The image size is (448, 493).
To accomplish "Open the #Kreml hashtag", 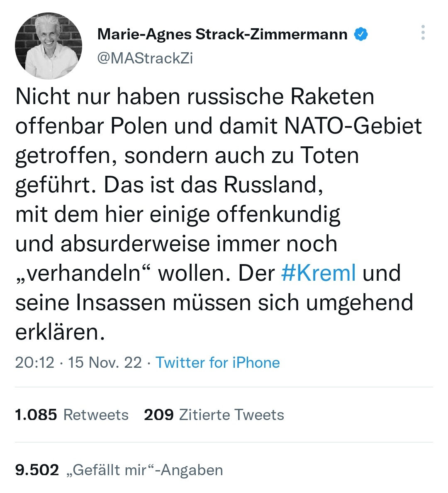I will pyautogui.click(x=318, y=273).
